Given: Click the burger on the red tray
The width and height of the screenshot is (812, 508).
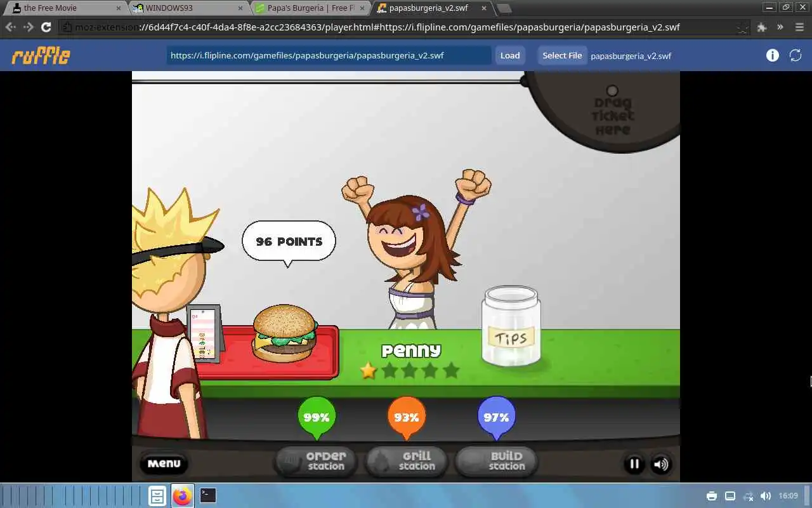Looking at the screenshot, I should tap(285, 333).
